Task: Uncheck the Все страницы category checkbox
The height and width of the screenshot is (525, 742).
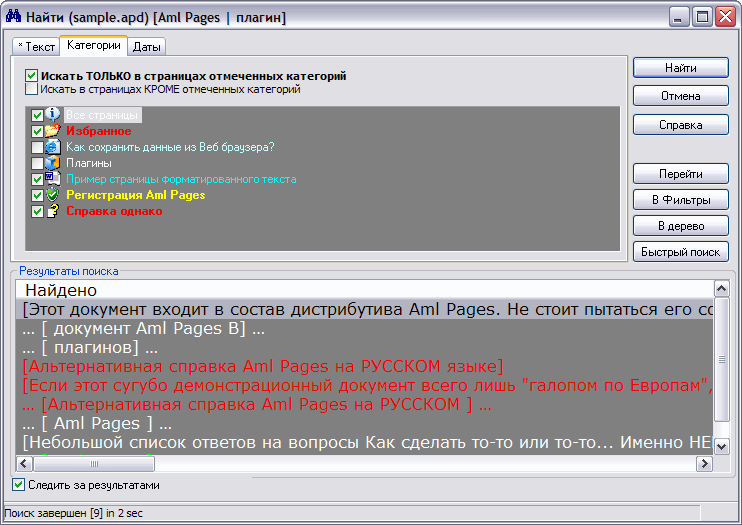Action: (37, 115)
